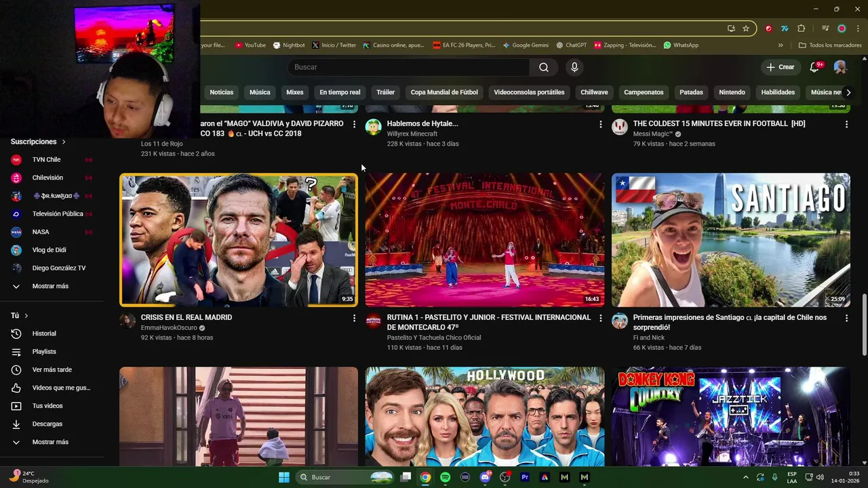Open Todos los marcadores folder

pyautogui.click(x=830, y=45)
